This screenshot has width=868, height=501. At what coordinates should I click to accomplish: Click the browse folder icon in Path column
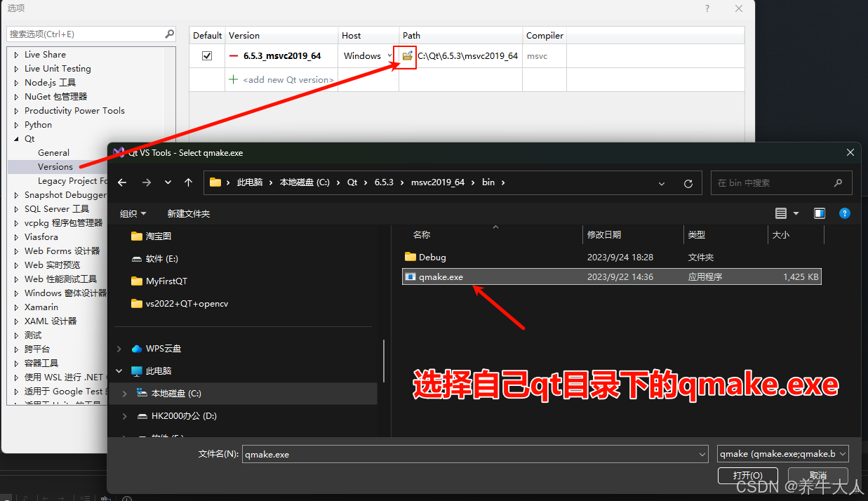(x=407, y=55)
